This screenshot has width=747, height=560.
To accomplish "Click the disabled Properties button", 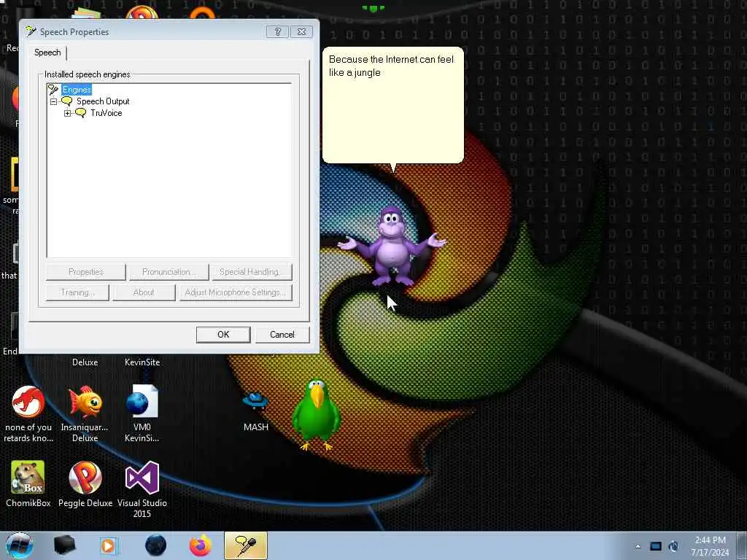I will pos(86,272).
